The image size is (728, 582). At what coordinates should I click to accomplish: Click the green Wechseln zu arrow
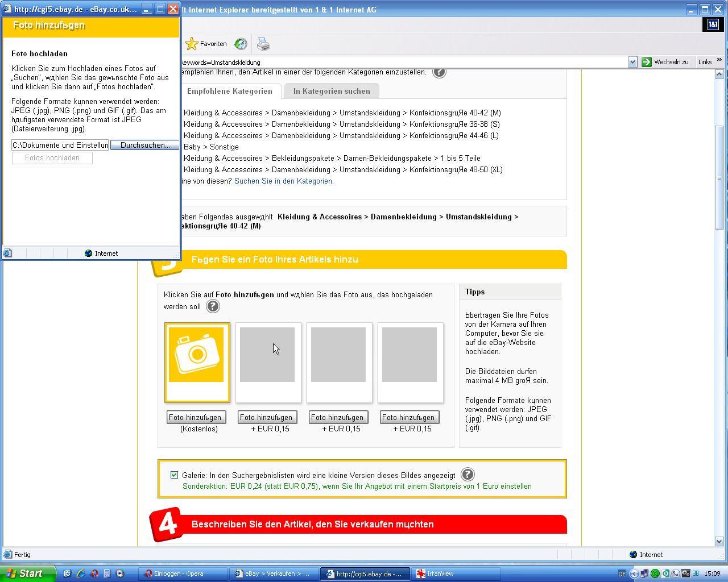pyautogui.click(x=646, y=62)
